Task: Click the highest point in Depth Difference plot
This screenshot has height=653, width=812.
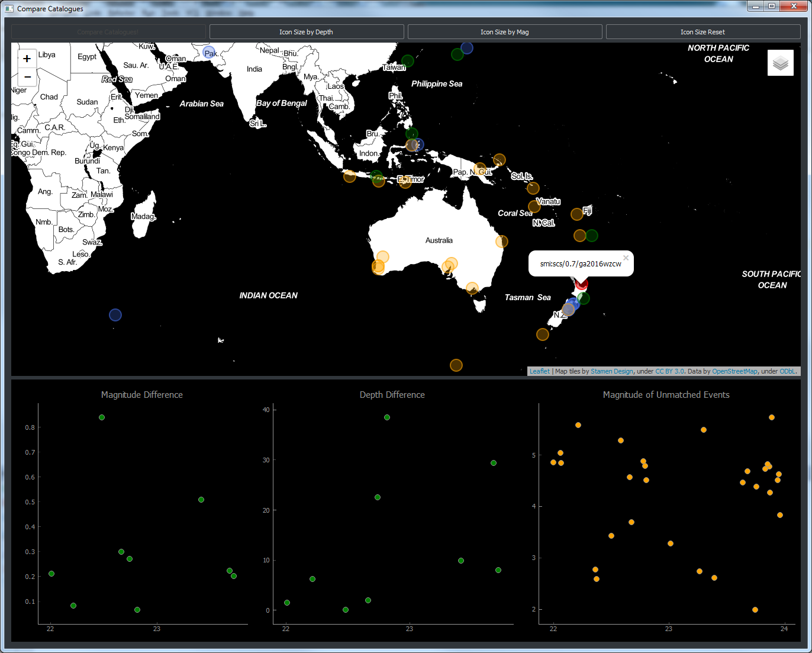Action: (x=387, y=417)
